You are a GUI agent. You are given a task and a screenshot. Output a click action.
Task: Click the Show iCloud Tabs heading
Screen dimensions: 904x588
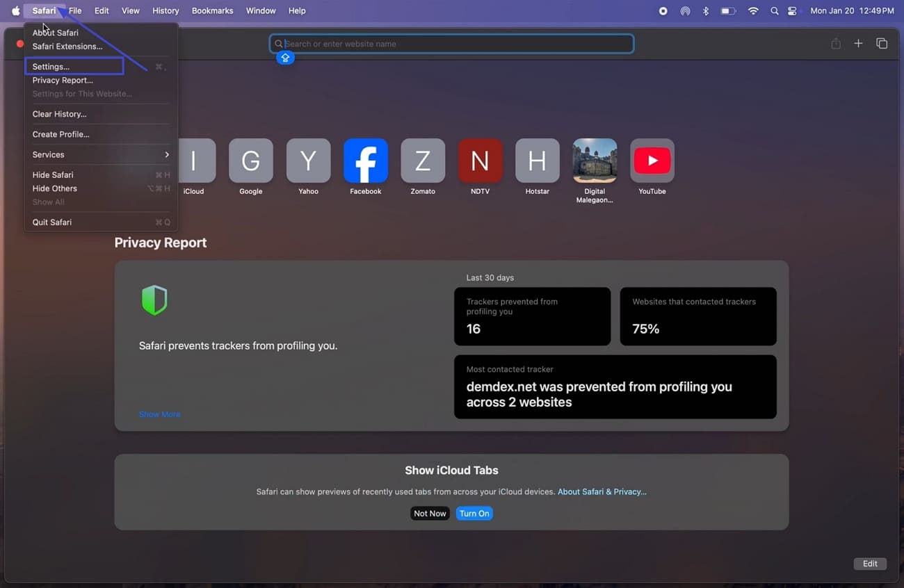(452, 471)
